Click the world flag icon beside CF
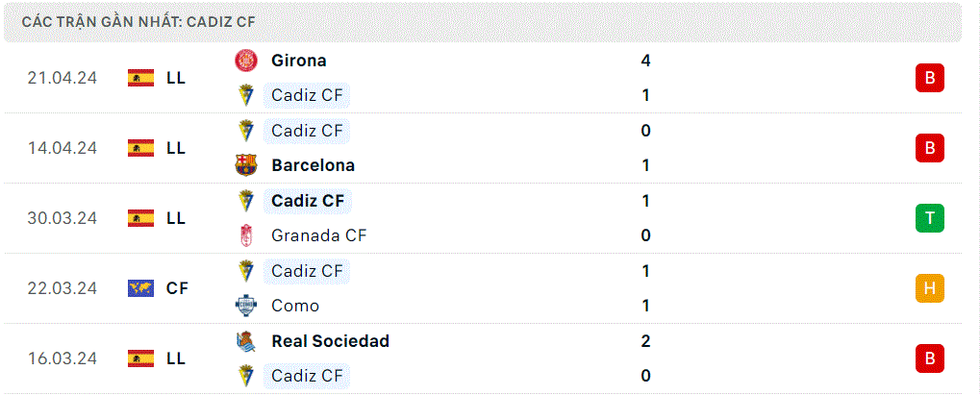 coord(140,288)
